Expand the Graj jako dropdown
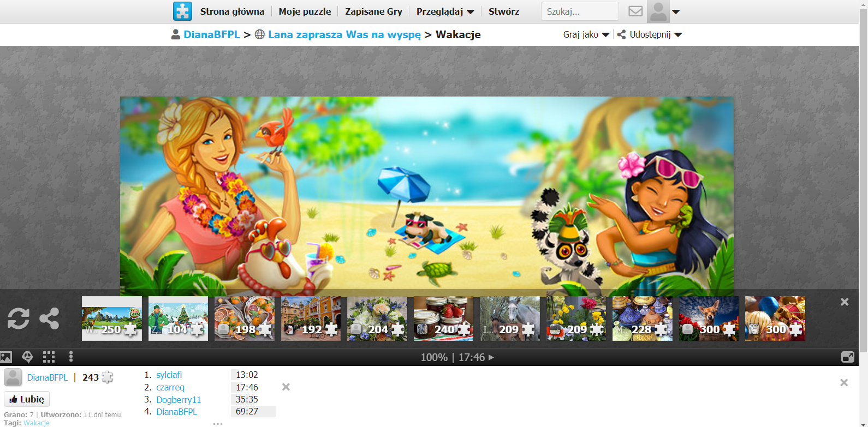This screenshot has height=427, width=868. click(x=586, y=34)
